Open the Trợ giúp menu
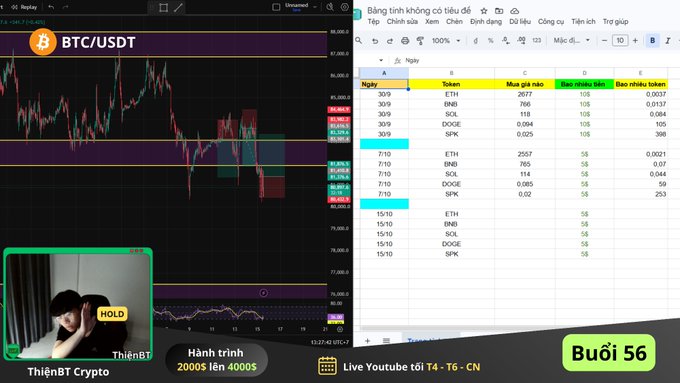 coord(615,21)
